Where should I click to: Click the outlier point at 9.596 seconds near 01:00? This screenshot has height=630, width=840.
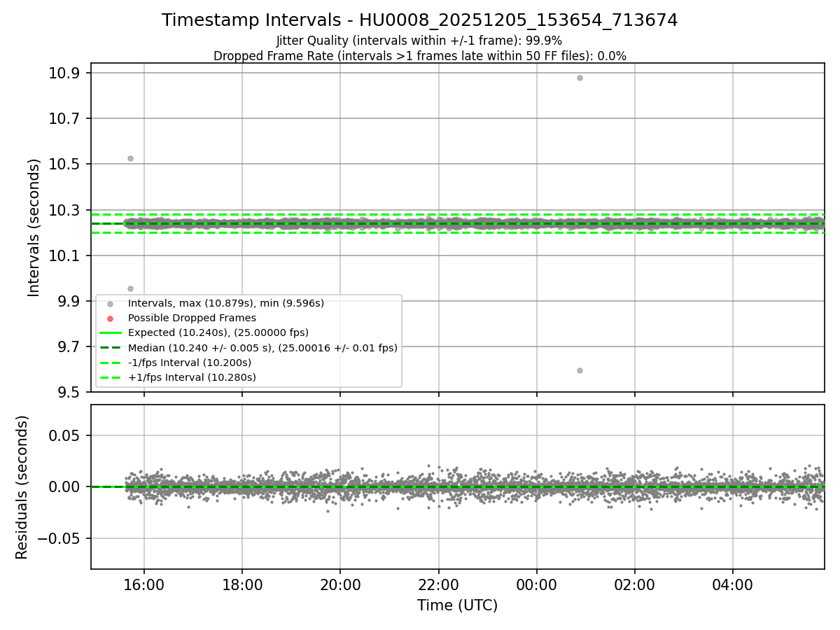[580, 370]
